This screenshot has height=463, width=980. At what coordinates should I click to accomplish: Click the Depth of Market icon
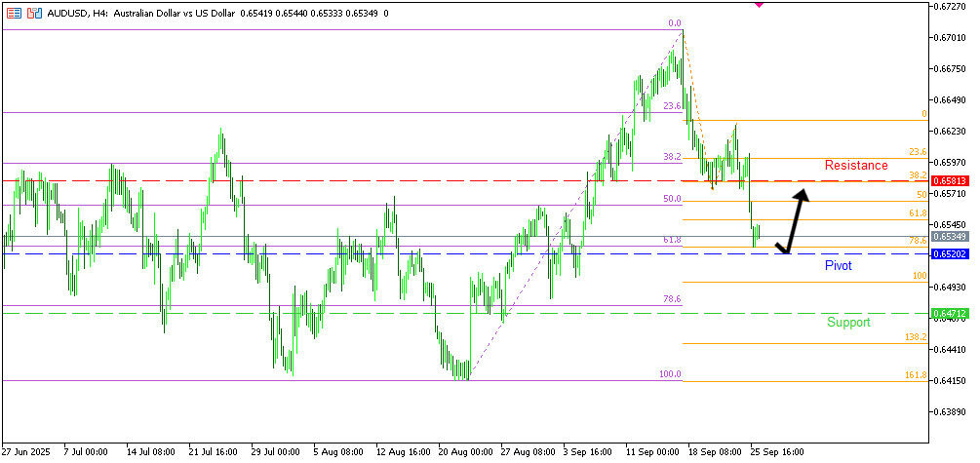14,14
